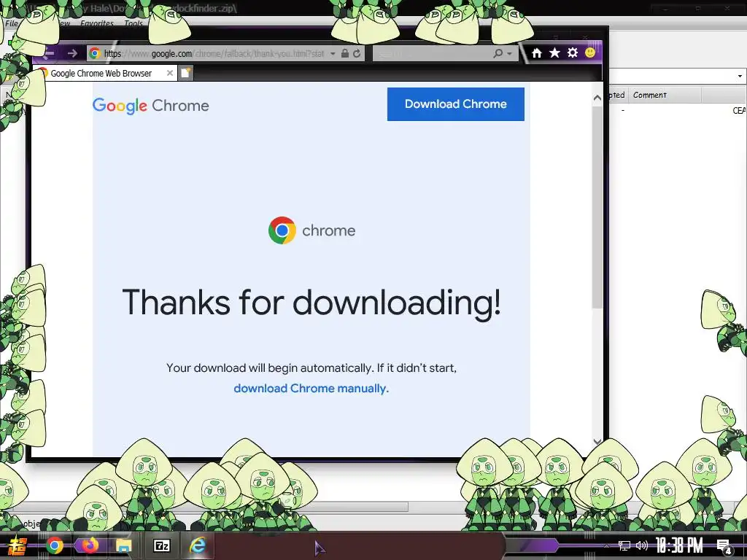Open Favorites menu in the 7-Zip window

(x=97, y=23)
